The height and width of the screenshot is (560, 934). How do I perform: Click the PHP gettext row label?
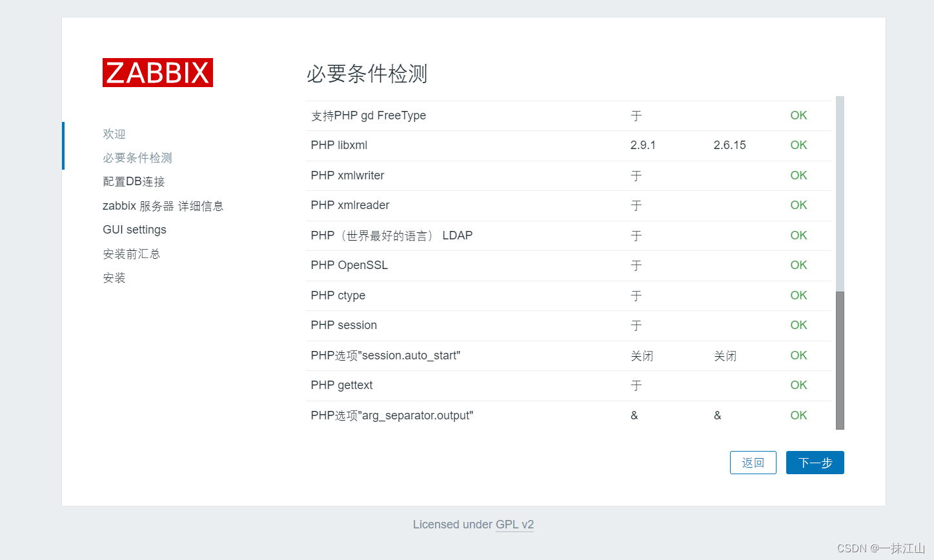click(x=342, y=385)
